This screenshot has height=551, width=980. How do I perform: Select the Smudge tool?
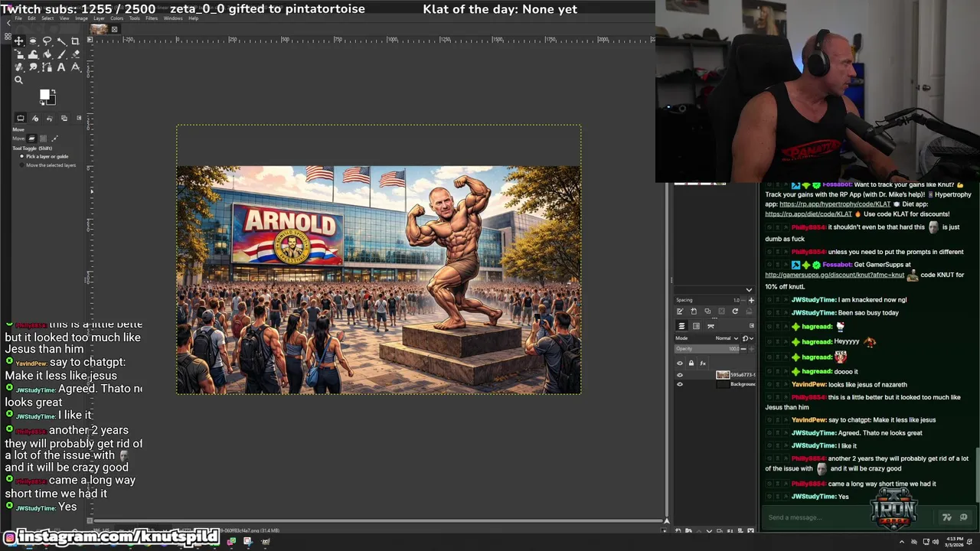click(x=33, y=67)
